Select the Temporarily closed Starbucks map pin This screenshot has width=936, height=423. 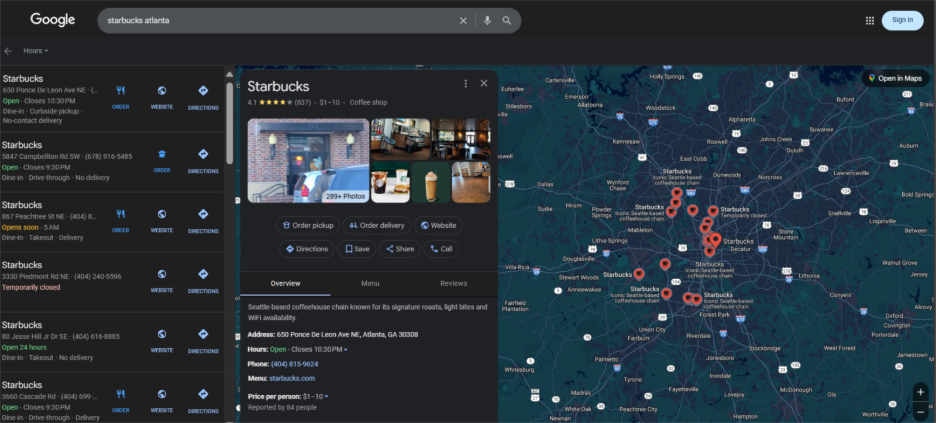[x=713, y=211]
